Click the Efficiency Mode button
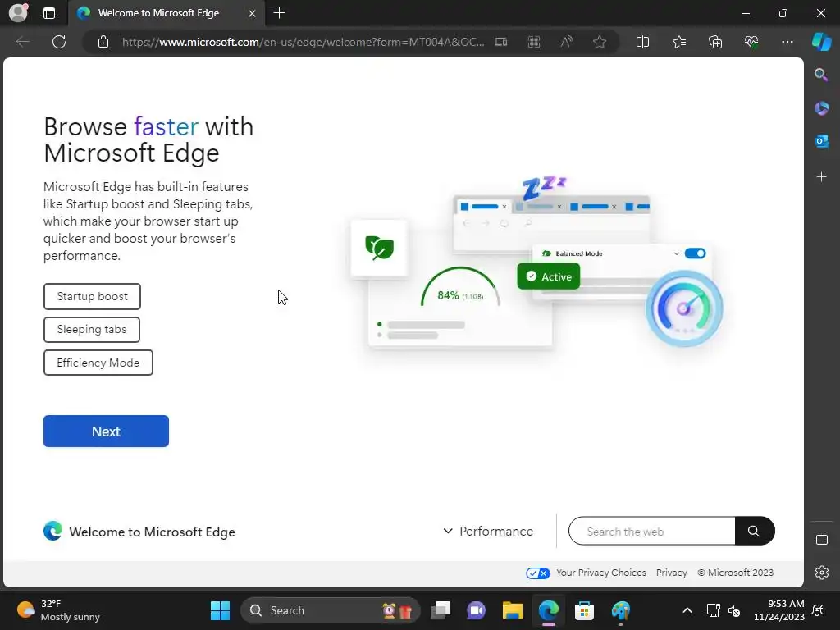This screenshot has height=630, width=840. point(98,363)
